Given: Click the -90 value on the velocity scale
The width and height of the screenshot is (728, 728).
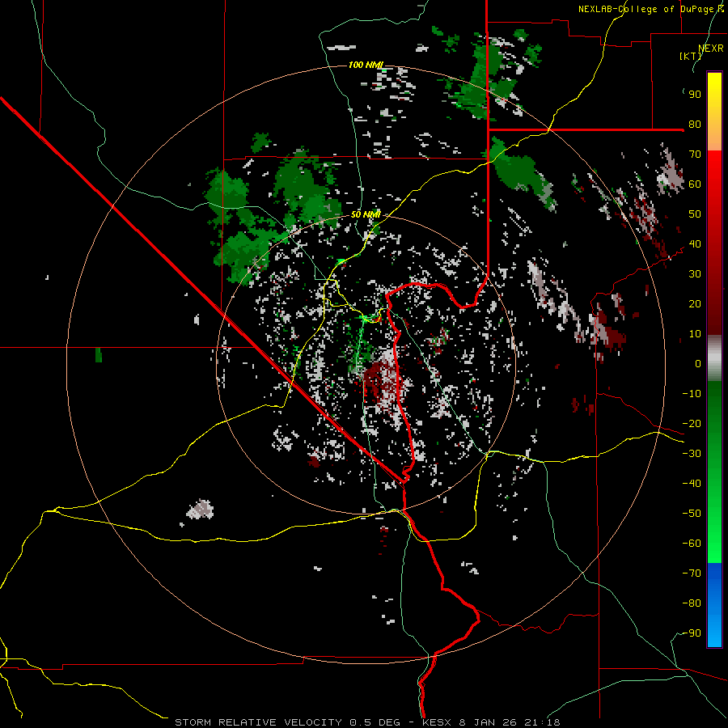Looking at the screenshot, I should [692, 633].
